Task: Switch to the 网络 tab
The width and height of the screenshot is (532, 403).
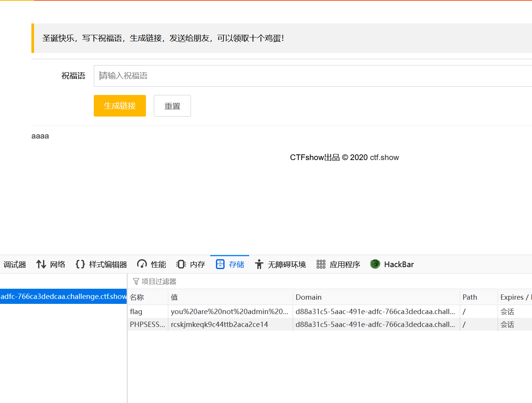Action: click(57, 265)
